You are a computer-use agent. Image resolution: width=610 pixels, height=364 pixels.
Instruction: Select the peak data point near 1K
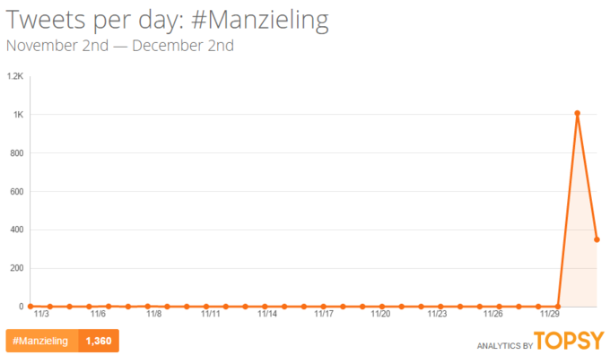coord(577,114)
